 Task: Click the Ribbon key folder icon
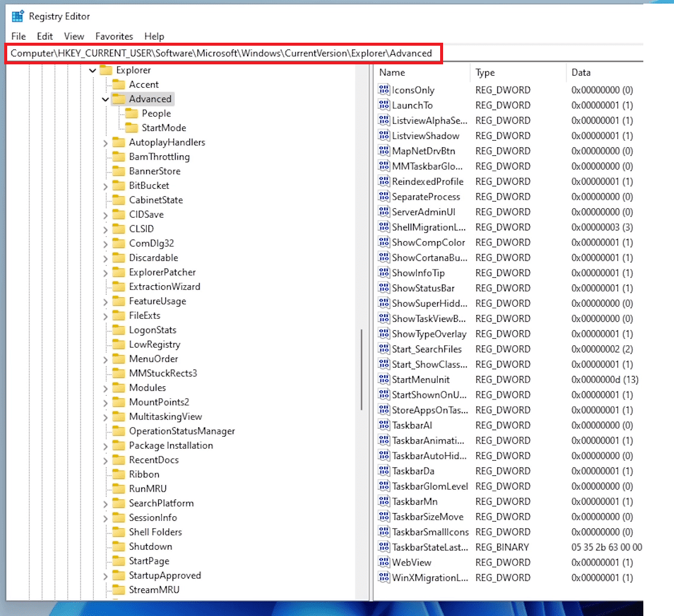pyautogui.click(x=118, y=475)
